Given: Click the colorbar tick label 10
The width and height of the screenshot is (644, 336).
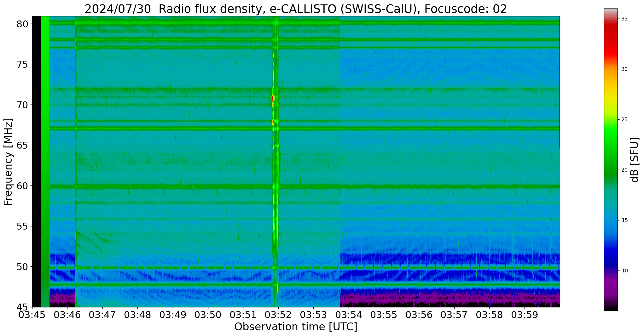Looking at the screenshot, I should [624, 271].
